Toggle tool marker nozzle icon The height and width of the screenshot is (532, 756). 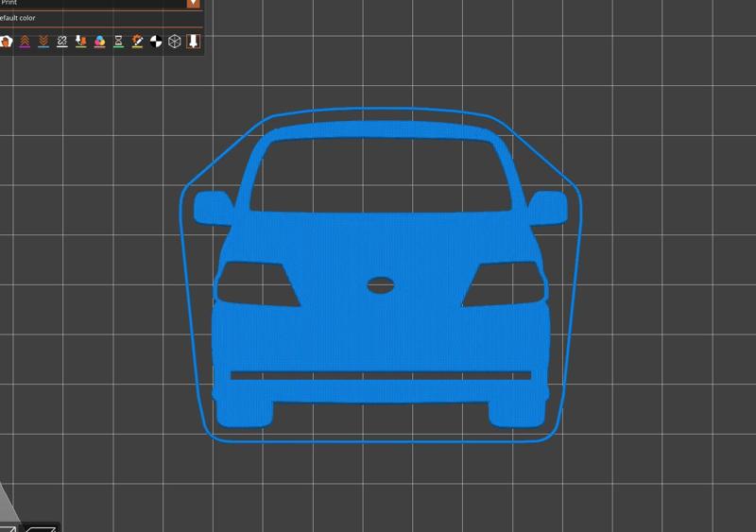(194, 42)
